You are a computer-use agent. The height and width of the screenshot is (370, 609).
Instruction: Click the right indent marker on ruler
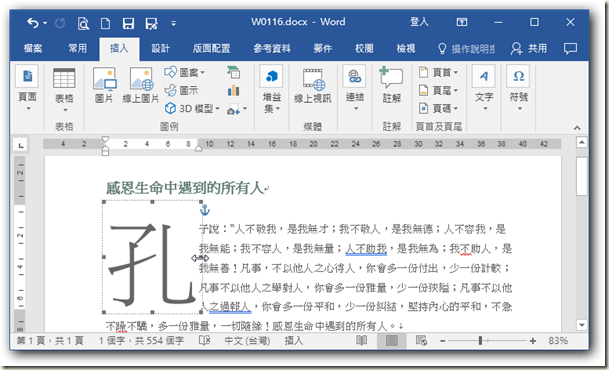[198, 148]
